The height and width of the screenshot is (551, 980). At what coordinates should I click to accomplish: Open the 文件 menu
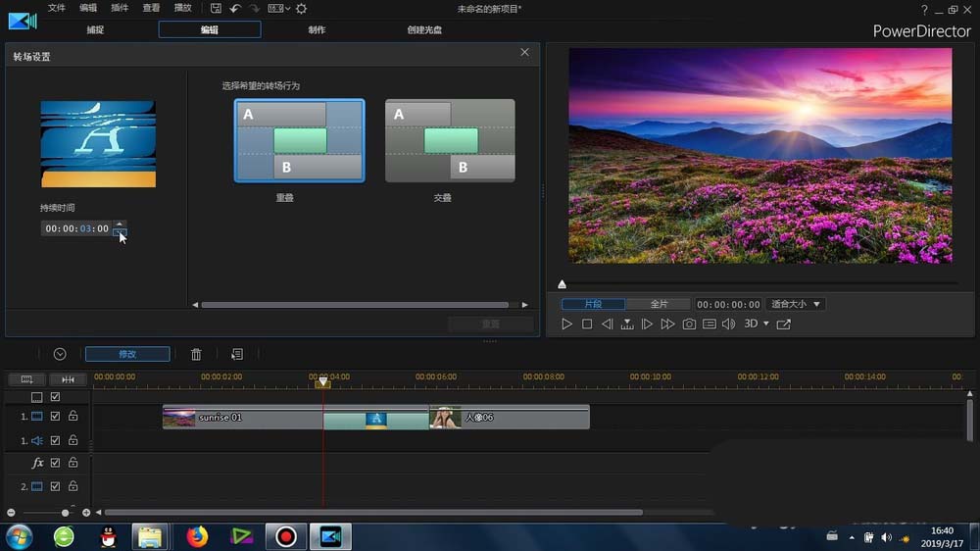coord(56,8)
